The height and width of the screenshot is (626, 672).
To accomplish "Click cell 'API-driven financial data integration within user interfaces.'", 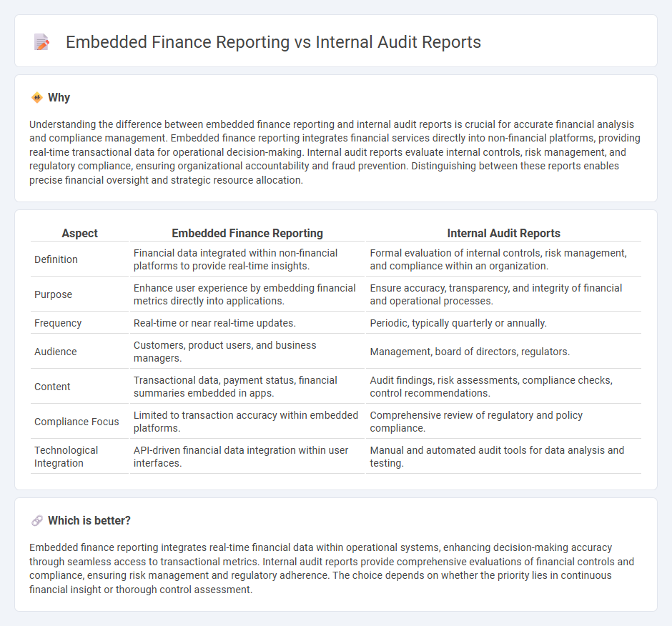I will 247,457.
